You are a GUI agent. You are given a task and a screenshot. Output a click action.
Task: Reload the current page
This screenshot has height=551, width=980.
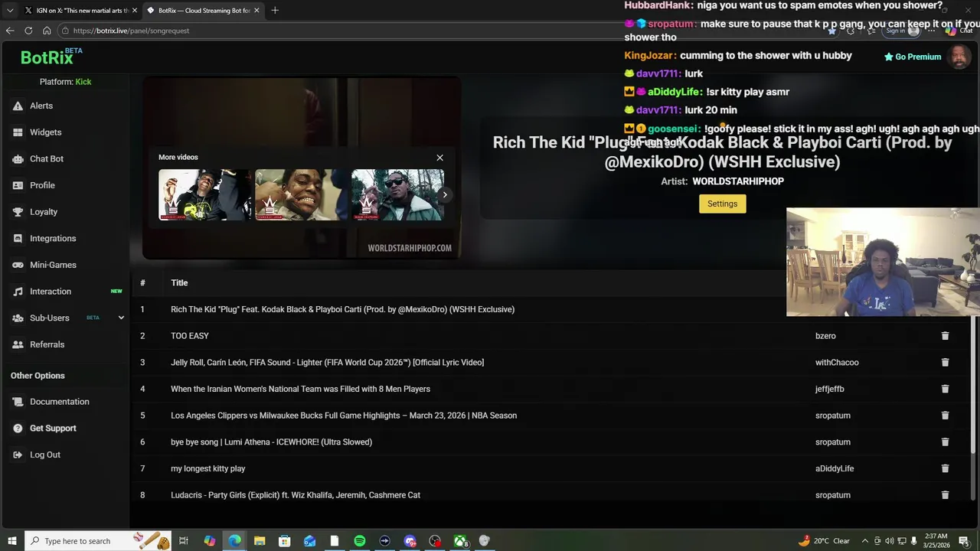pos(28,31)
